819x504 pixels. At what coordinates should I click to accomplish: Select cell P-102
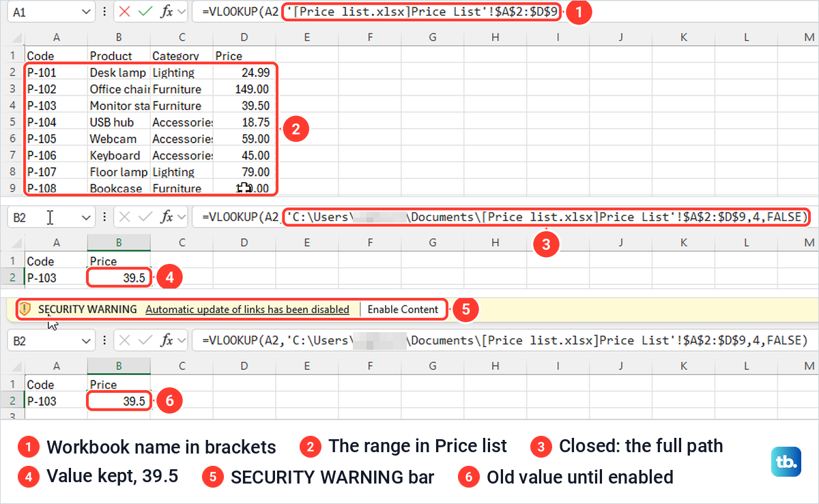click(x=56, y=89)
